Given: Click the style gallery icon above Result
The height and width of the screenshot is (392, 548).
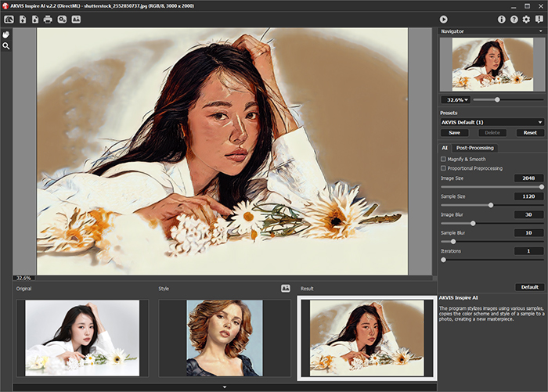Looking at the screenshot, I should (x=286, y=289).
